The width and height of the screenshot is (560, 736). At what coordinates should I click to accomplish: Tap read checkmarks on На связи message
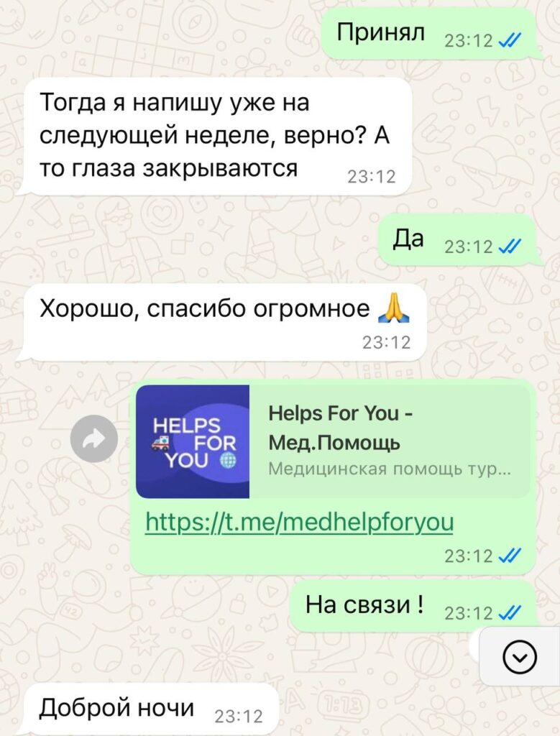click(x=510, y=613)
